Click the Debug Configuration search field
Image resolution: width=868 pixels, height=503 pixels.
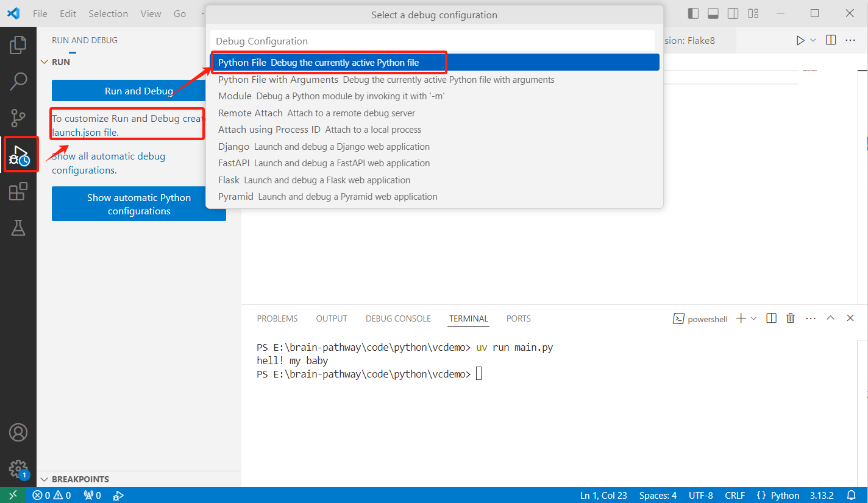(433, 41)
